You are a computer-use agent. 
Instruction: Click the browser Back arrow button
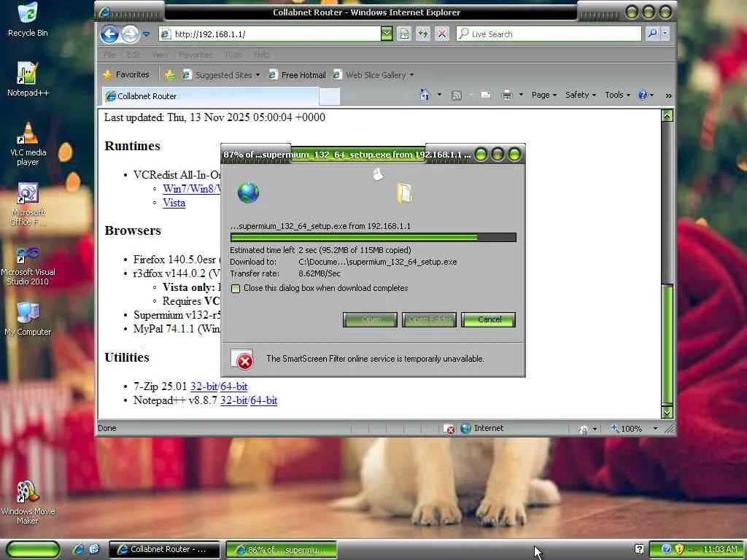click(109, 34)
